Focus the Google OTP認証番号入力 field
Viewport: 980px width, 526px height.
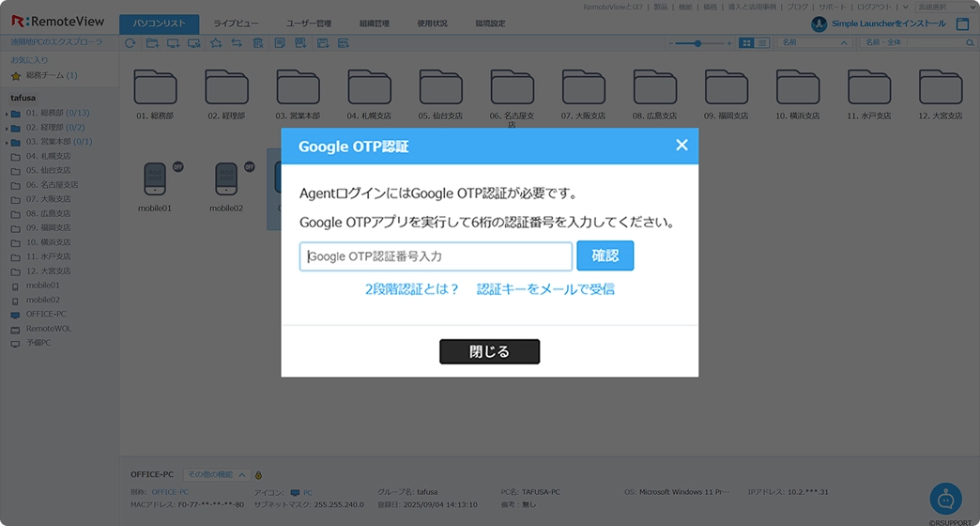click(x=436, y=256)
